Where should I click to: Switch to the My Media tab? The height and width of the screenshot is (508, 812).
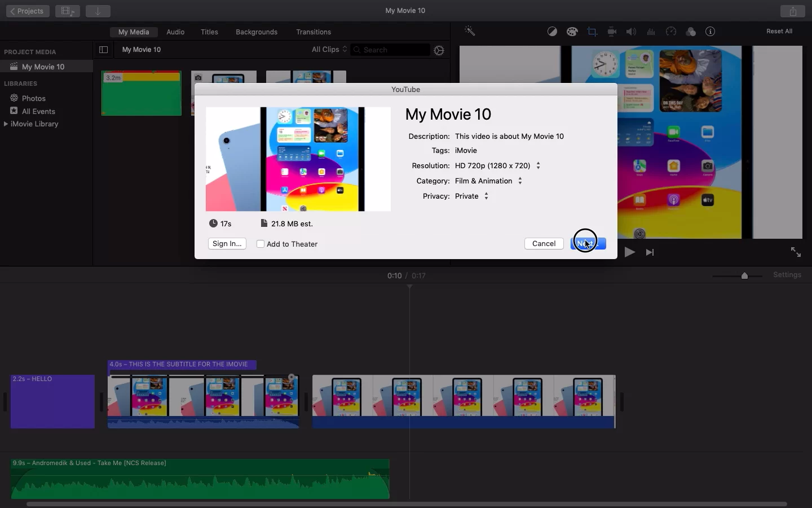(x=134, y=32)
